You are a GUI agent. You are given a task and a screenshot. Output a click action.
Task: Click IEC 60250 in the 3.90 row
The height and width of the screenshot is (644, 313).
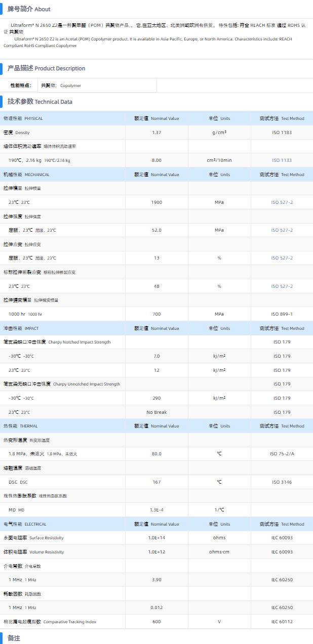(282, 580)
